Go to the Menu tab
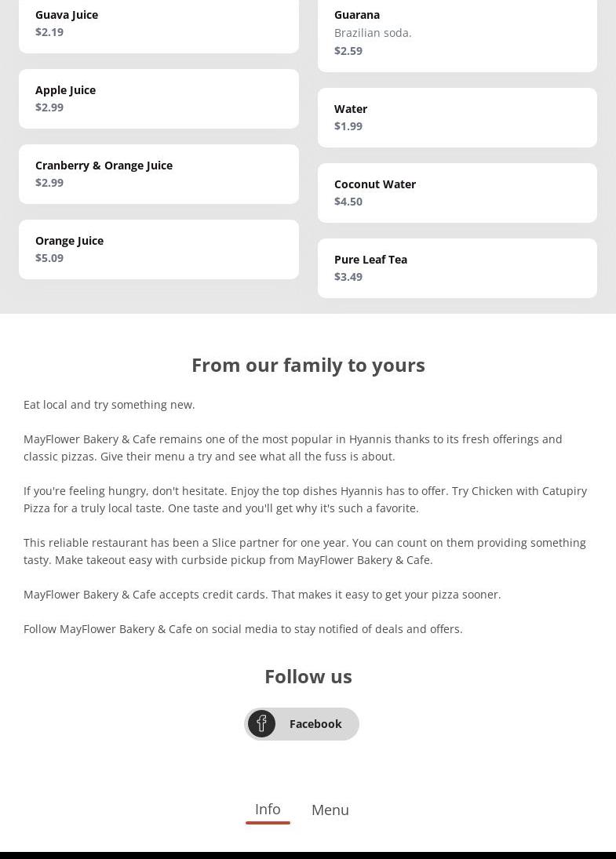 330,810
